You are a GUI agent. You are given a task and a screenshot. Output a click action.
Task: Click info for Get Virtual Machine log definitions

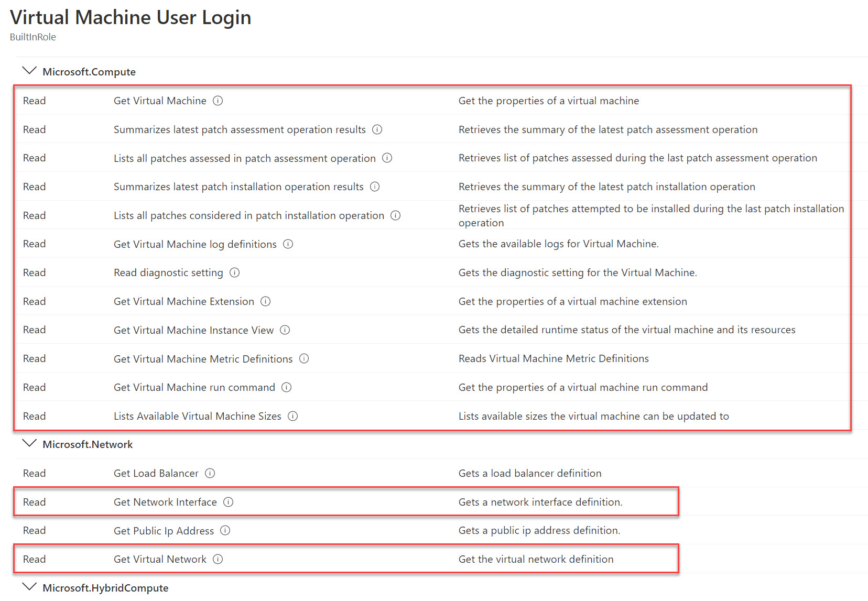tap(288, 244)
